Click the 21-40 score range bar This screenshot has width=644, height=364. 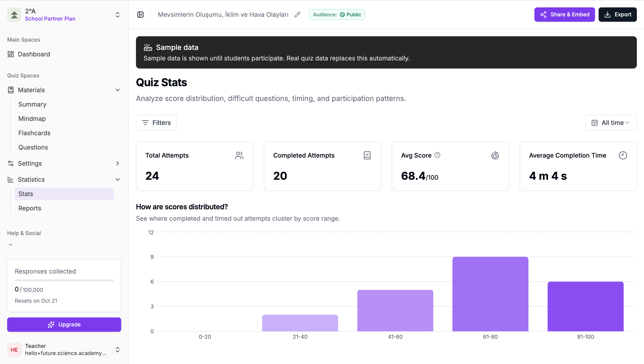point(300,323)
